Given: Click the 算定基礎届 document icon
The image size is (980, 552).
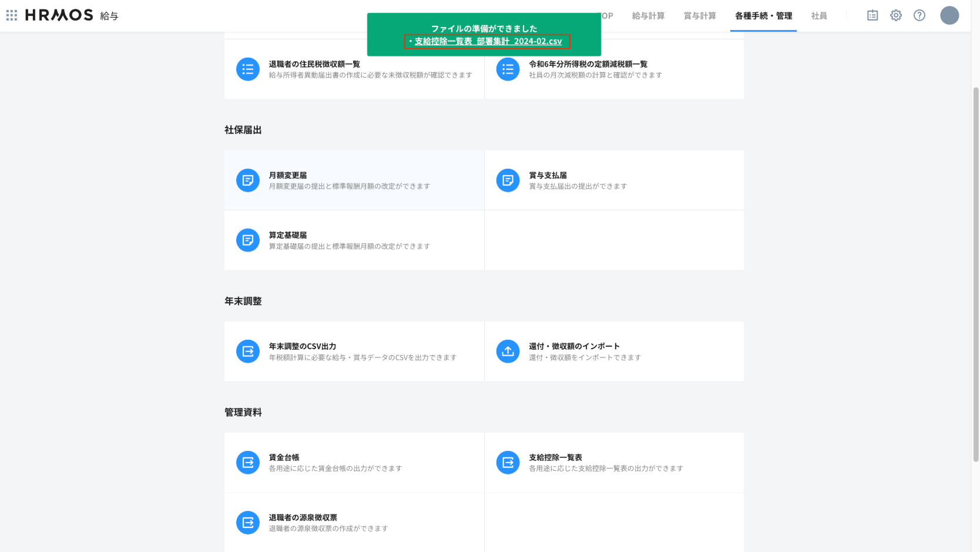Looking at the screenshot, I should 247,240.
